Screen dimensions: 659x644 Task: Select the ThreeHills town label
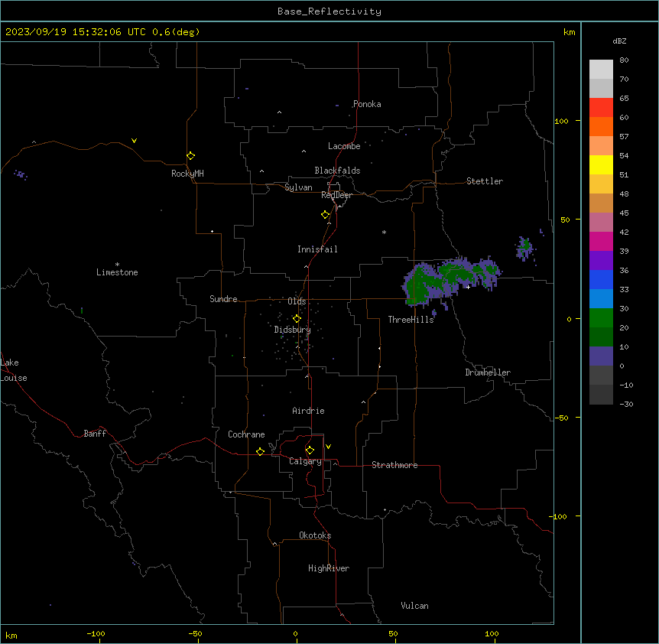[411, 320]
